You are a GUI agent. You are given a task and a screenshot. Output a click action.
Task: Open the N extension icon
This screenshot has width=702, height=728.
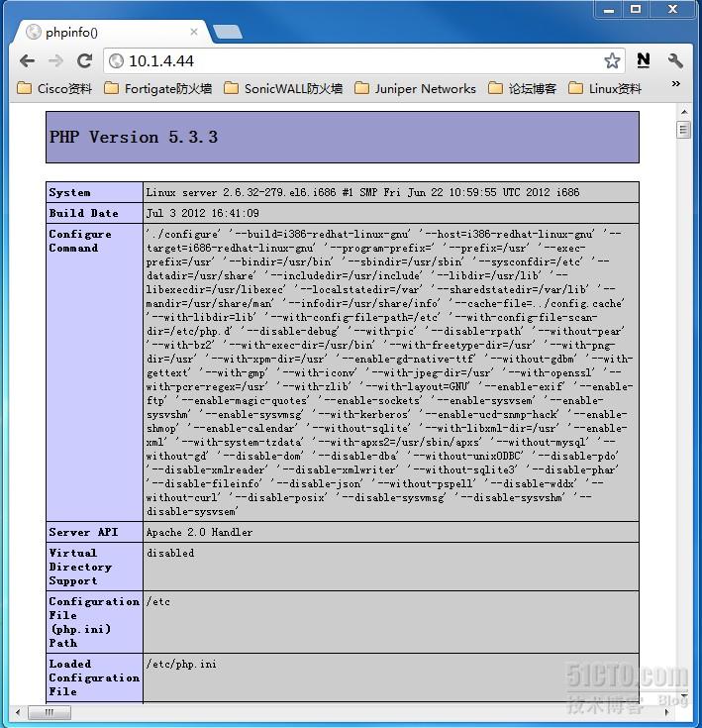click(644, 60)
